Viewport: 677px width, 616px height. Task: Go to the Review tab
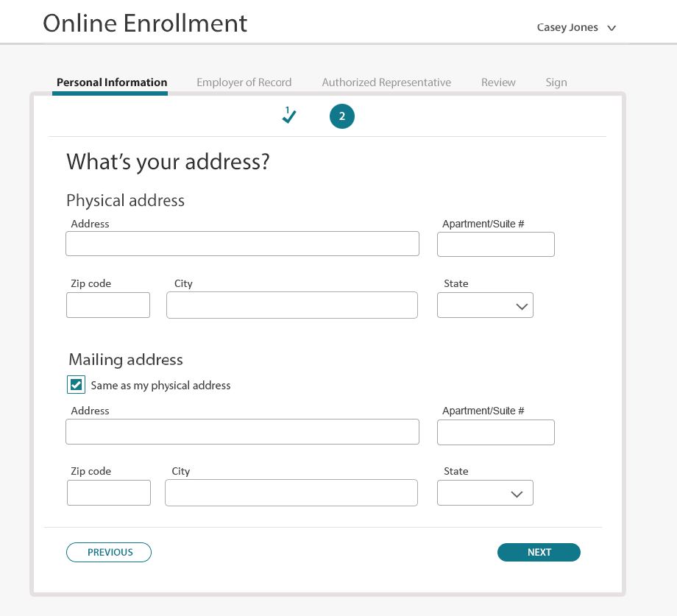(498, 82)
